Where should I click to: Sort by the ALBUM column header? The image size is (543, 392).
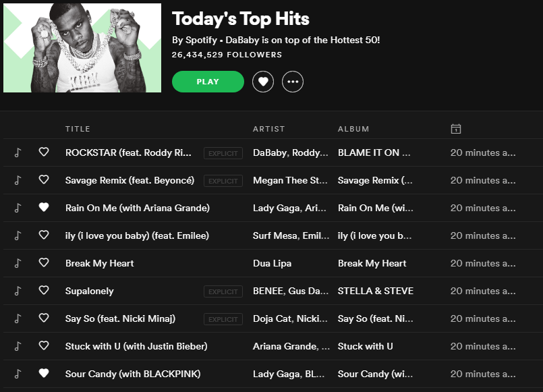(x=353, y=129)
